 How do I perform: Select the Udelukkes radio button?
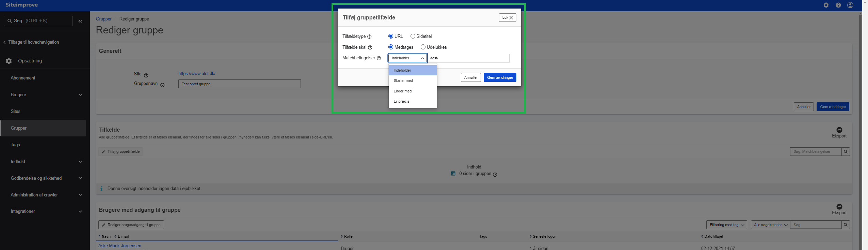(423, 47)
